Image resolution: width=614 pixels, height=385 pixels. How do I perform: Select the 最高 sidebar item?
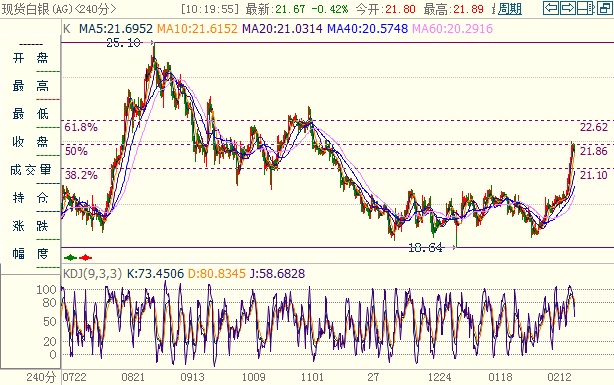31,85
